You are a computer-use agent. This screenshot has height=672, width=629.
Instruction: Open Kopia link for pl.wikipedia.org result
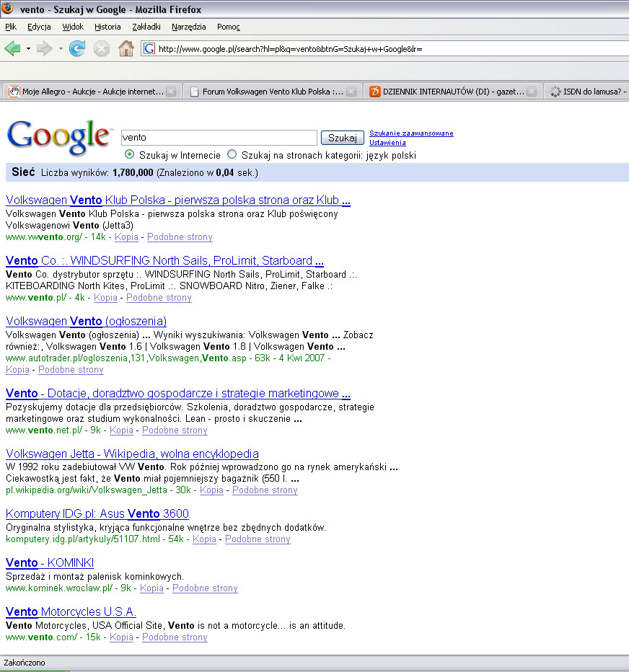click(x=211, y=490)
